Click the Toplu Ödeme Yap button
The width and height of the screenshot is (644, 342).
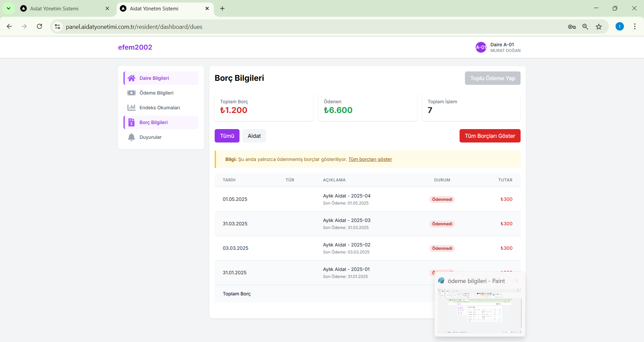coord(492,78)
